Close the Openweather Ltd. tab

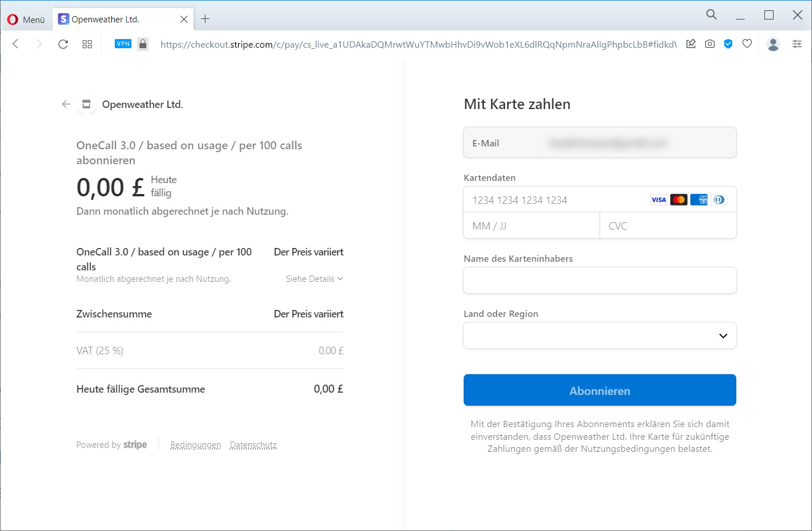click(184, 20)
